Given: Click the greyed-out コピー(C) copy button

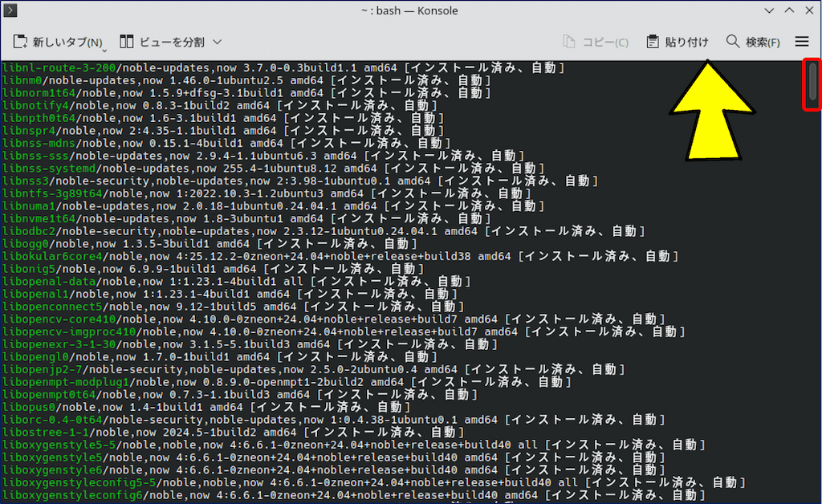Looking at the screenshot, I should (x=595, y=42).
